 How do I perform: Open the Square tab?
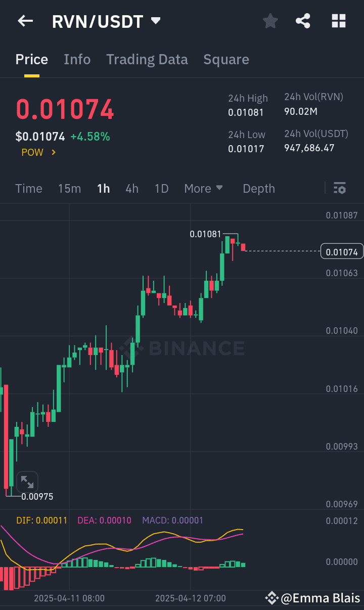(x=226, y=59)
